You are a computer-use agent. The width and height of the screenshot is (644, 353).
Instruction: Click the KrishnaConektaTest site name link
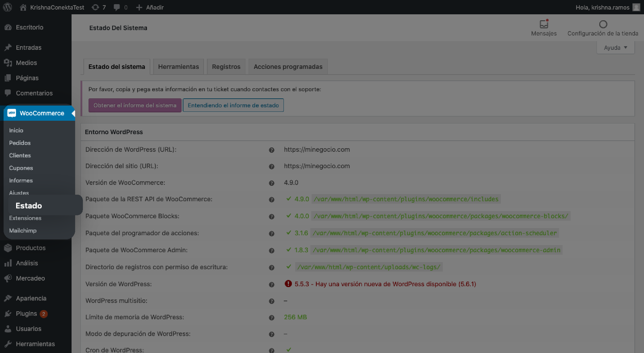point(57,7)
